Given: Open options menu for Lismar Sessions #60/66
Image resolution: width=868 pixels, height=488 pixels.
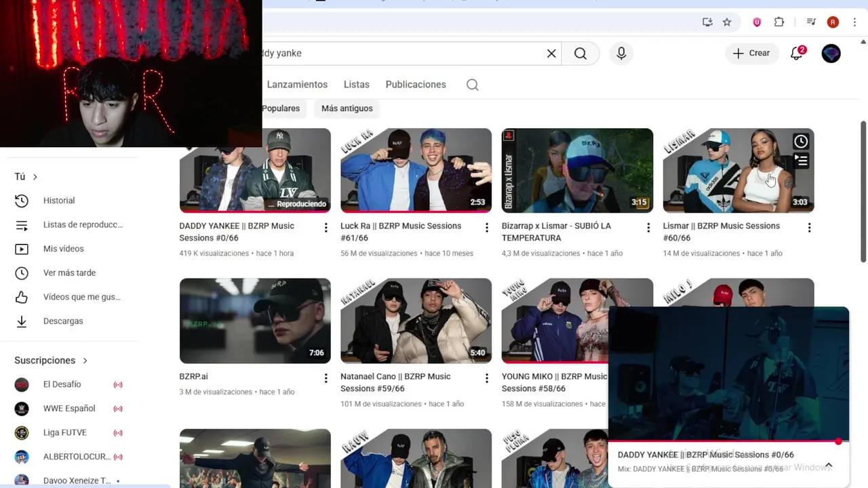Looking at the screenshot, I should 809,228.
